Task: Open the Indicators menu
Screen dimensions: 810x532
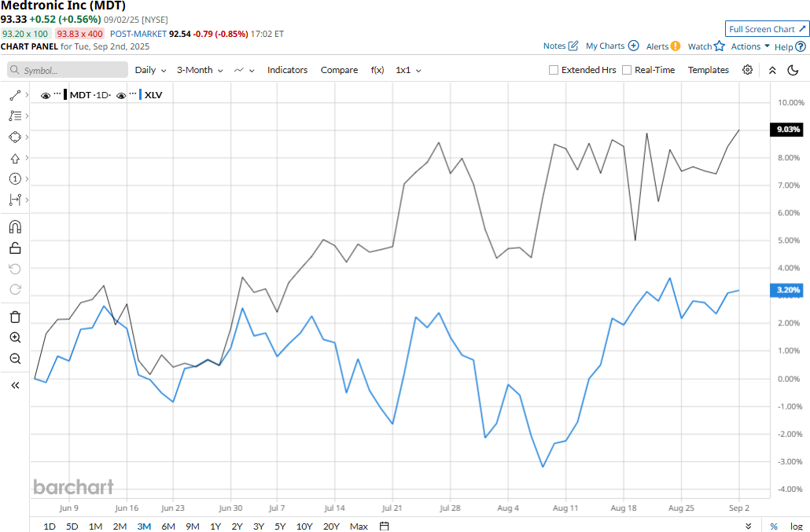Action: click(287, 70)
